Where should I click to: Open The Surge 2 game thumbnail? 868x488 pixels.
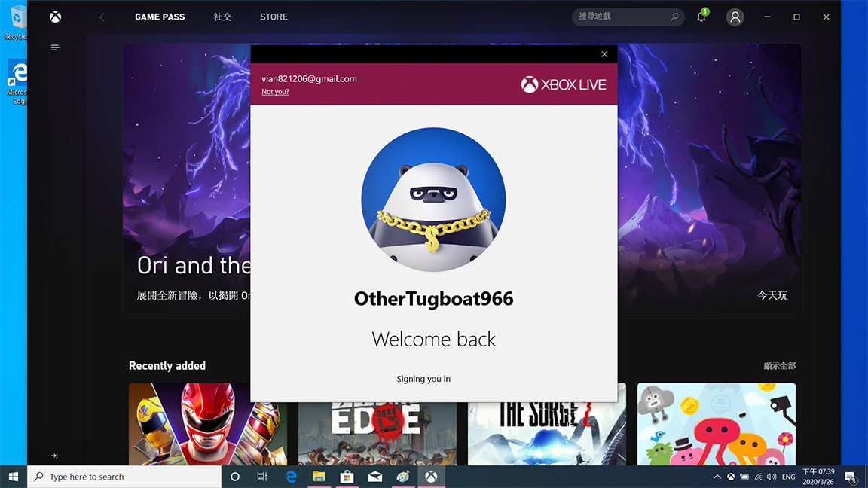pos(547,434)
